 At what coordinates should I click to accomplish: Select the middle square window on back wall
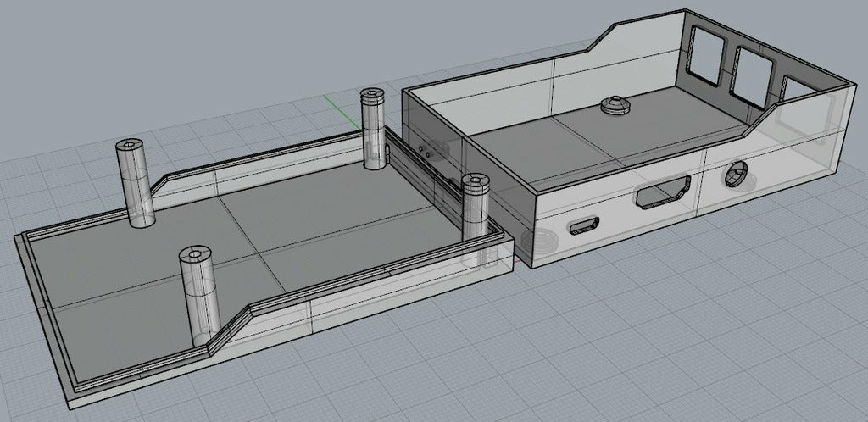(x=753, y=76)
